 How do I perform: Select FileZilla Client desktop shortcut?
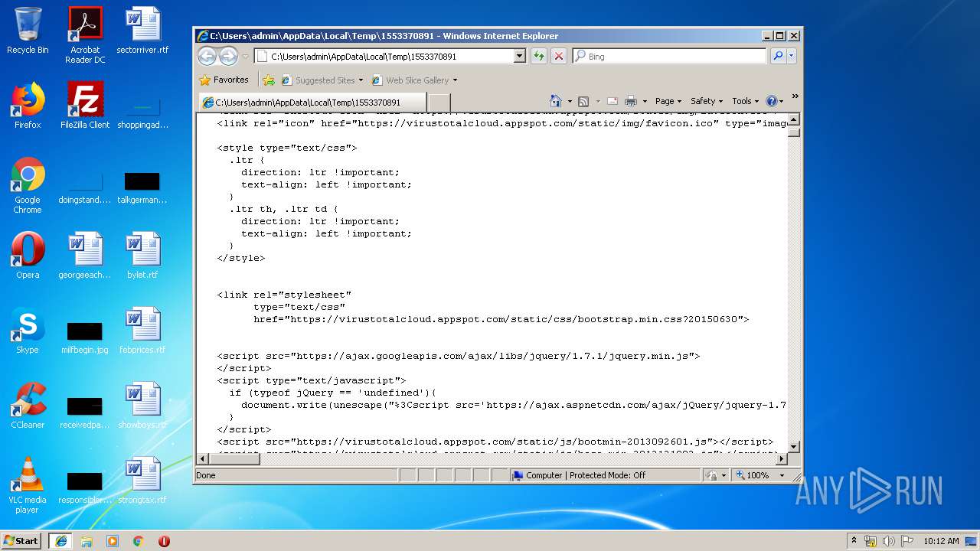point(85,106)
